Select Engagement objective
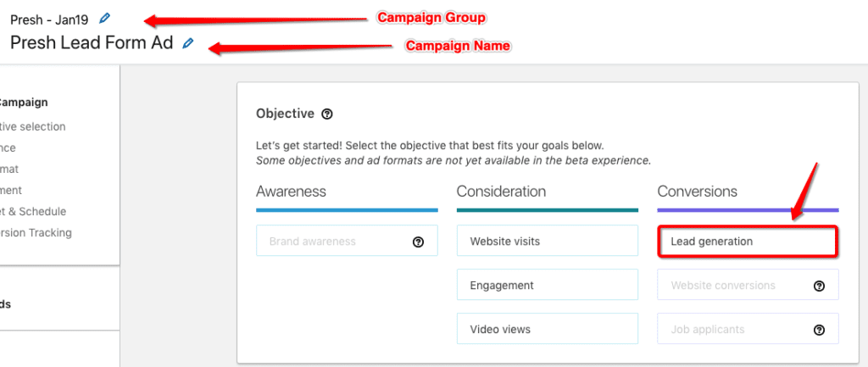868x367 pixels. 548,285
